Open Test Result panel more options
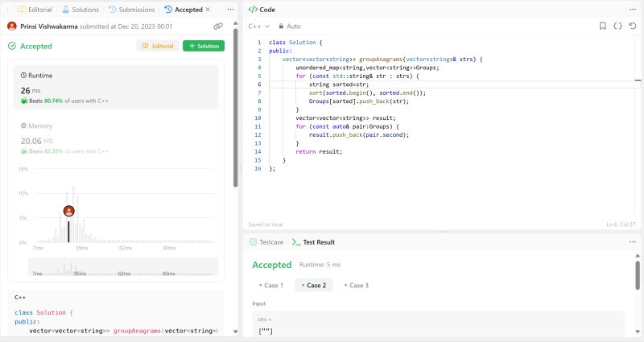 click(633, 242)
